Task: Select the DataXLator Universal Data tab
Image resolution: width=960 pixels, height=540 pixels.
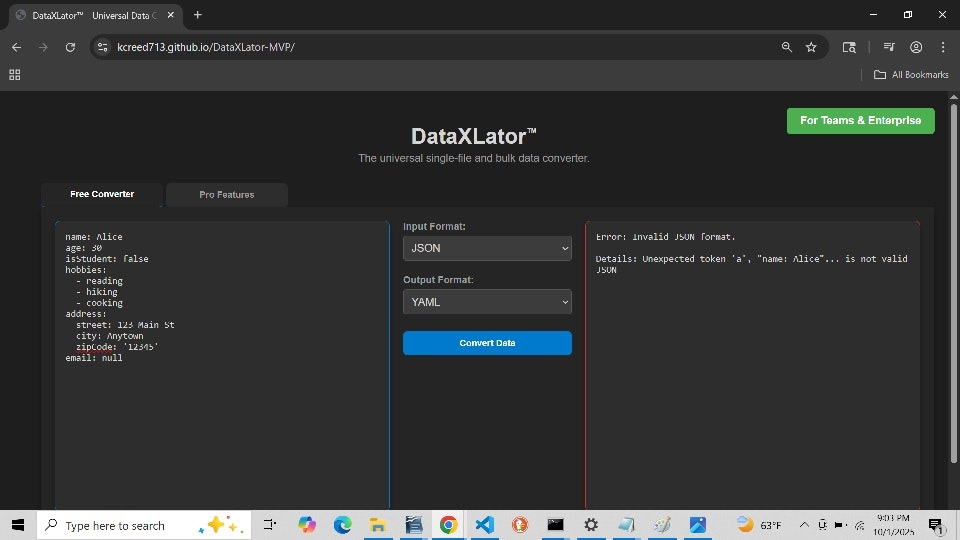Action: [95, 15]
